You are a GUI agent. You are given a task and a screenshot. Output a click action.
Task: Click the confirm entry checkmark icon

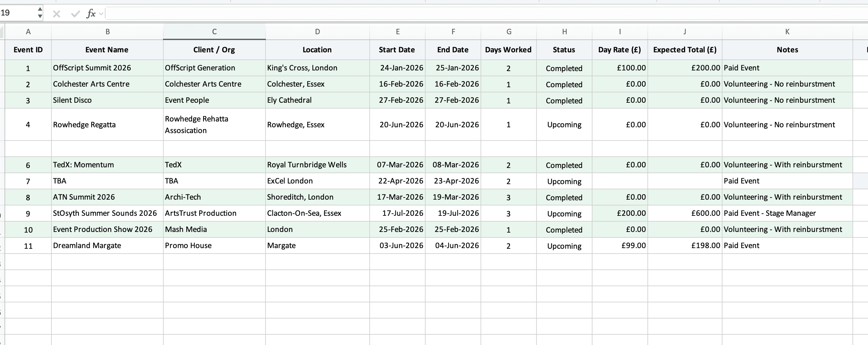pyautogui.click(x=75, y=14)
